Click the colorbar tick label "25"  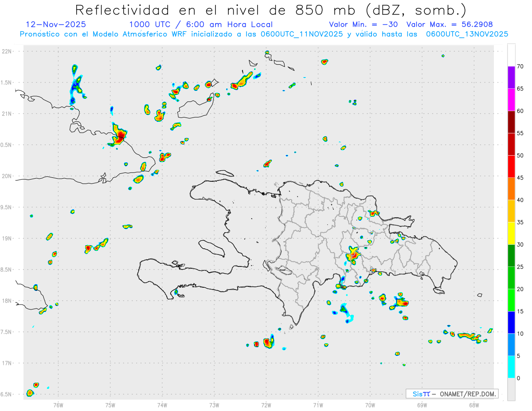pos(520,267)
